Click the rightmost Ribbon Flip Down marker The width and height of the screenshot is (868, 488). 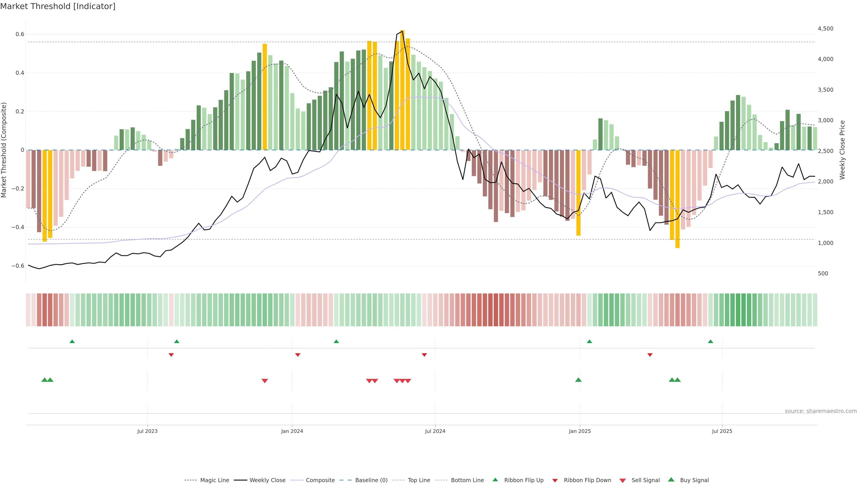650,355
